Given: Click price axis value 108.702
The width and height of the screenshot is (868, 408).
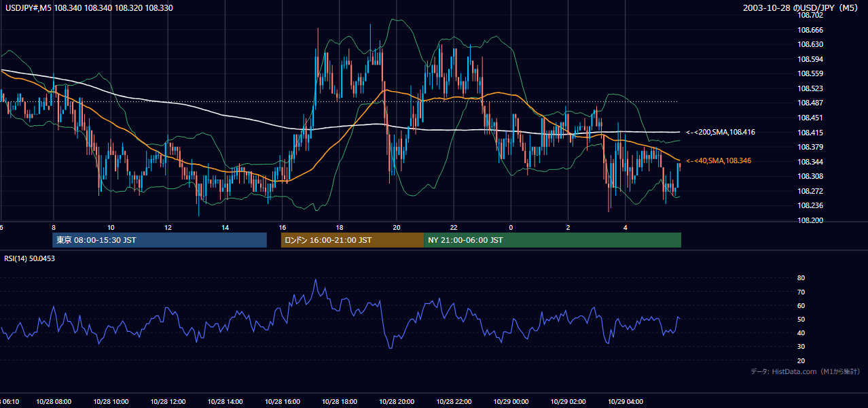Looking at the screenshot, I should coord(810,15).
